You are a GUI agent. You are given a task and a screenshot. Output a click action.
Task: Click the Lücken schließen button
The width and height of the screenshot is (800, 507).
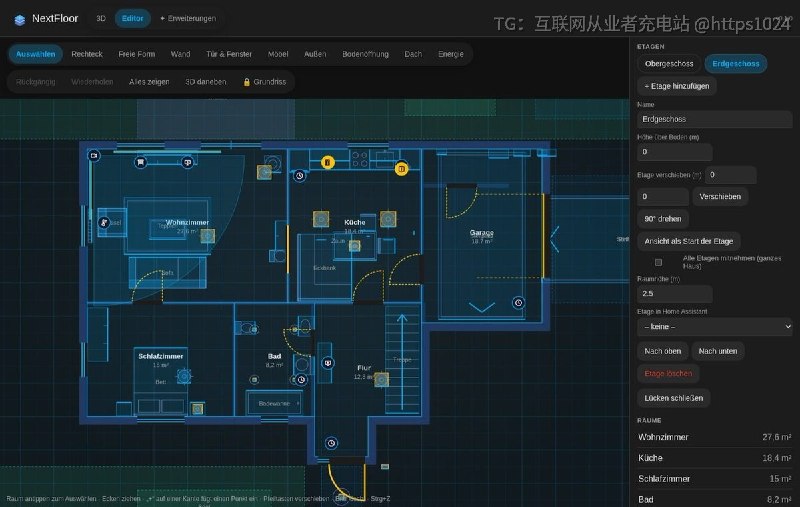coord(673,398)
